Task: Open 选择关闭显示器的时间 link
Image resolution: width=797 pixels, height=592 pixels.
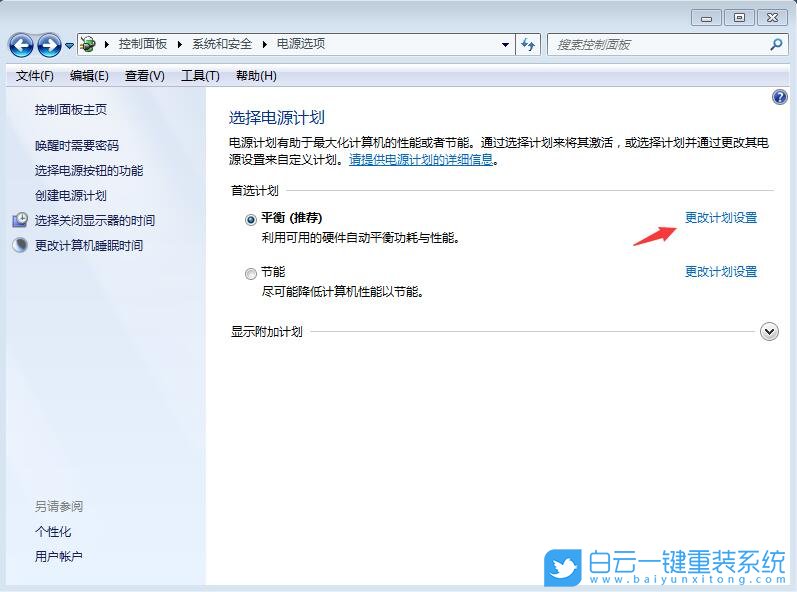Action: click(95, 221)
